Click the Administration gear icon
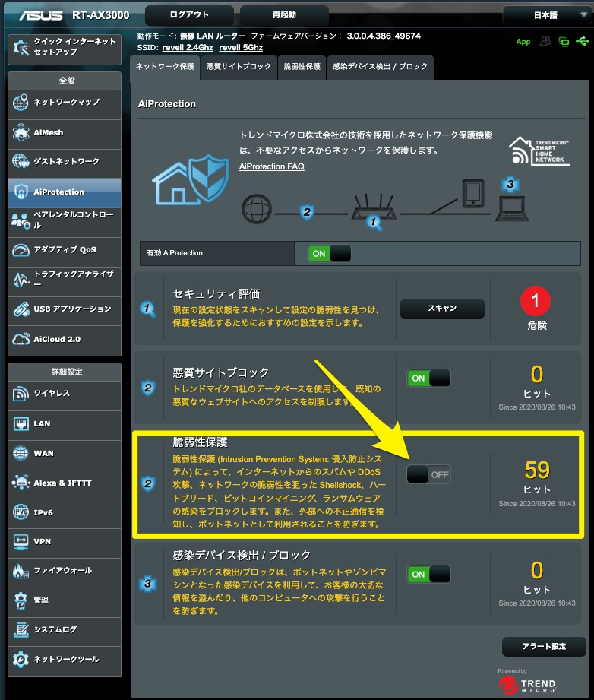Image resolution: width=594 pixels, height=700 pixels. click(21, 600)
